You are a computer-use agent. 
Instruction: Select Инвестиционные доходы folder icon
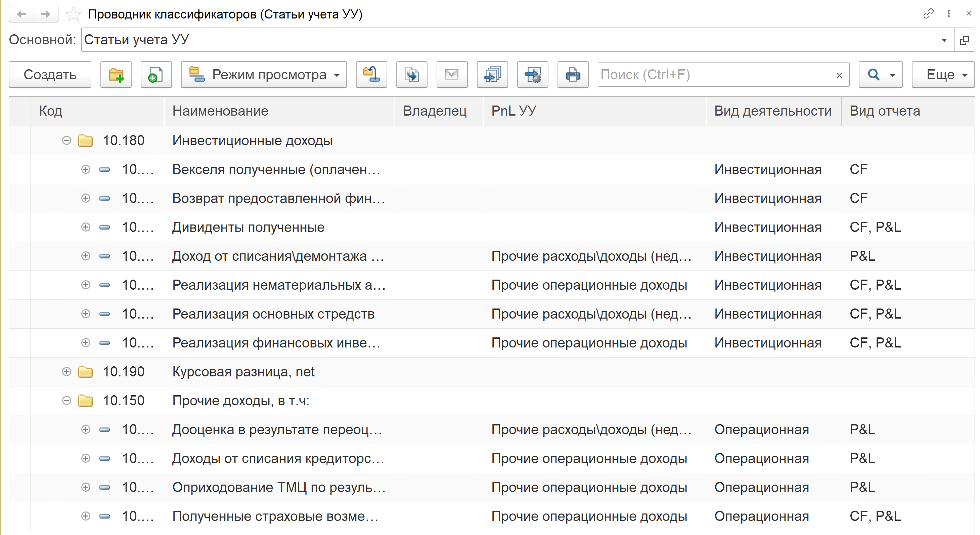point(86,140)
